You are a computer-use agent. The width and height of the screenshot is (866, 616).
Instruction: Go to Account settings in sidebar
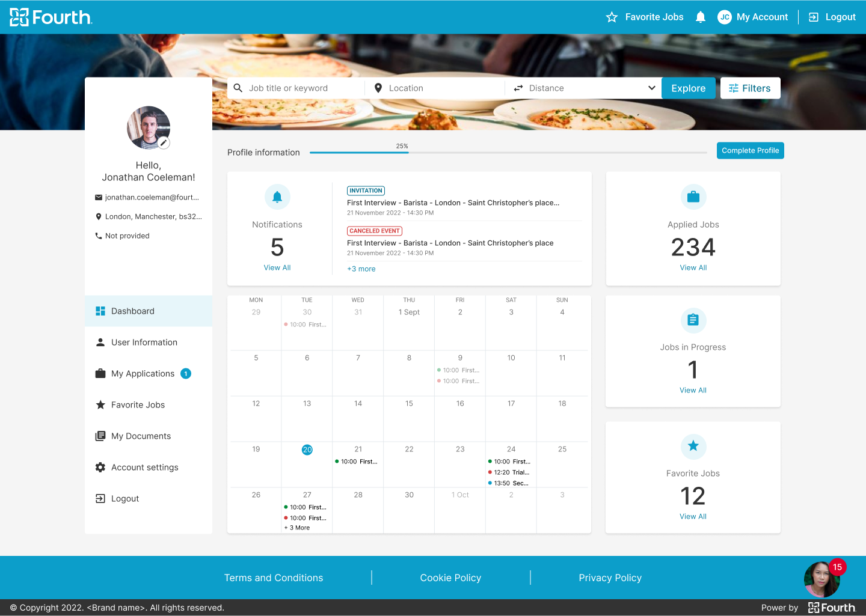tap(144, 468)
